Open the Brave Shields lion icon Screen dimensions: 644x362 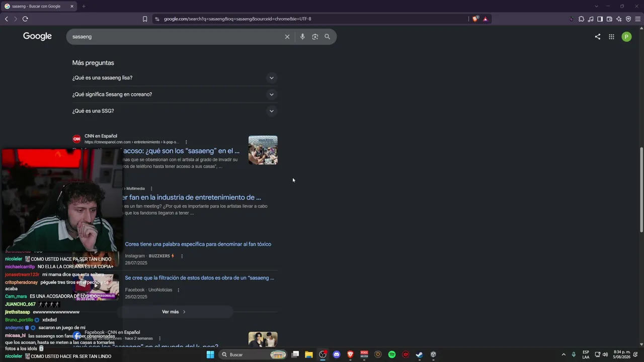point(475,19)
